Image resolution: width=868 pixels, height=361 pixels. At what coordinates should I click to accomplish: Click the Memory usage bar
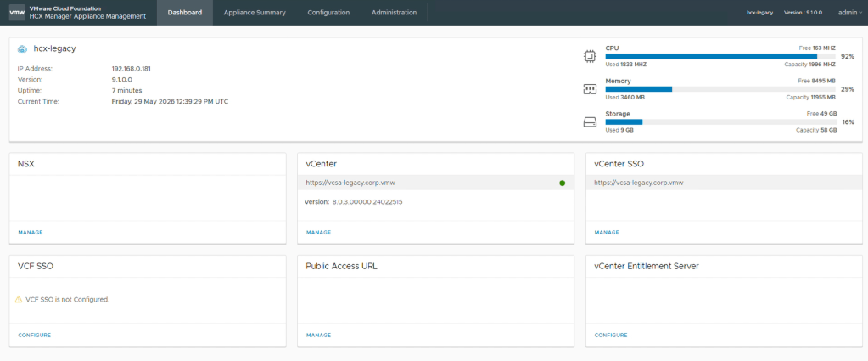click(720, 88)
